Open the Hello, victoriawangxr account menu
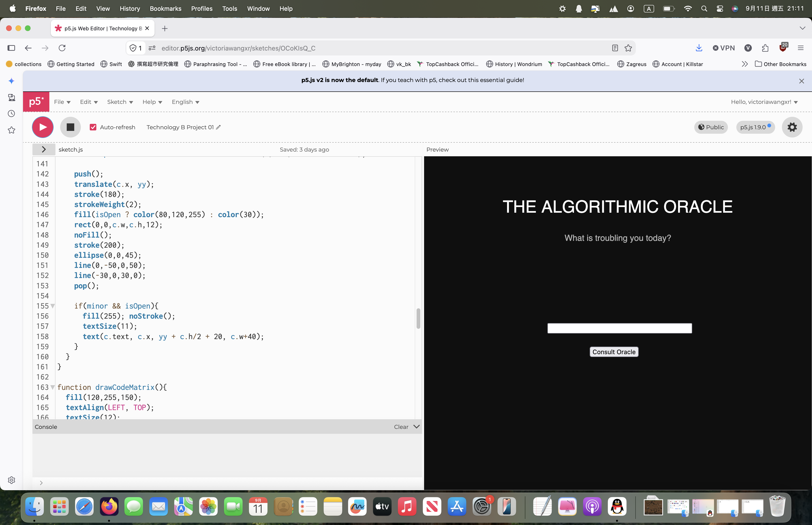The height and width of the screenshot is (525, 812). [764, 102]
